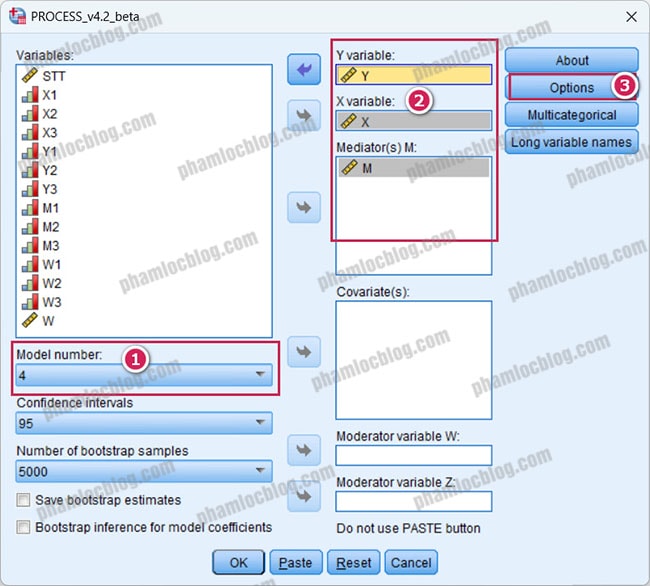The image size is (650, 586).
Task: Click the bar chart icon of Y3
Action: pyautogui.click(x=30, y=189)
